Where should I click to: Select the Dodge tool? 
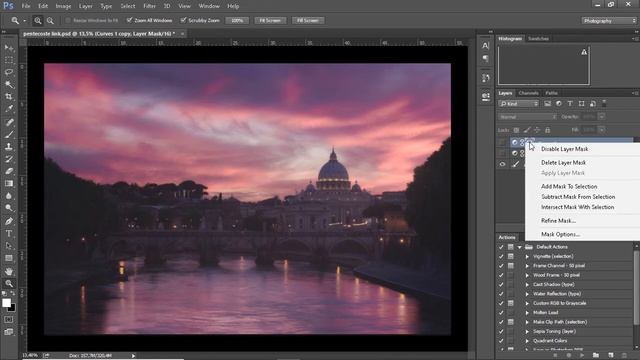9,208
